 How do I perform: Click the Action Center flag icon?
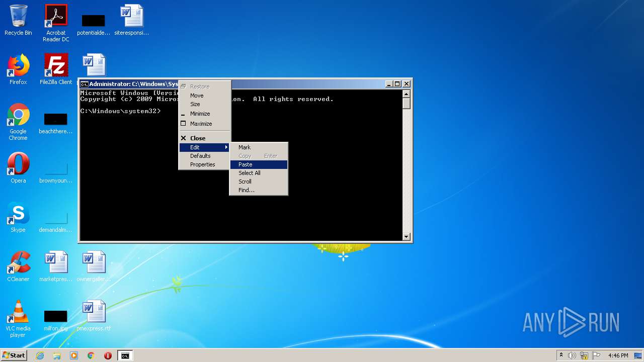pos(596,355)
